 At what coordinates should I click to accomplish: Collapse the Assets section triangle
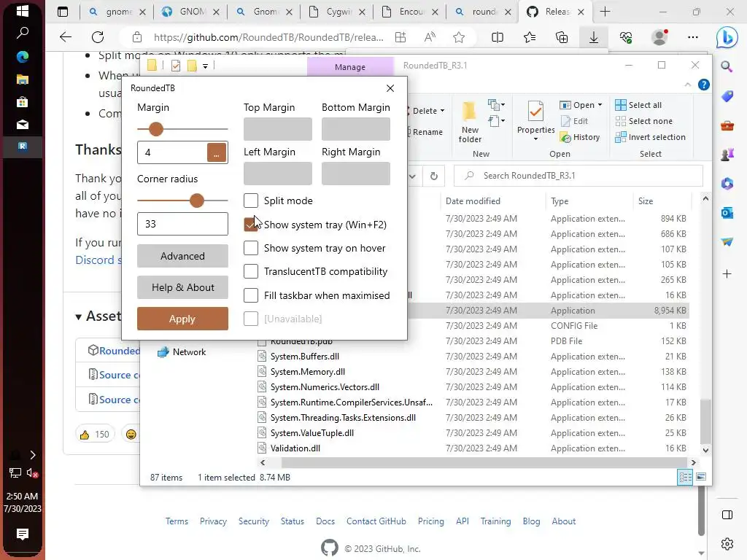click(x=79, y=316)
